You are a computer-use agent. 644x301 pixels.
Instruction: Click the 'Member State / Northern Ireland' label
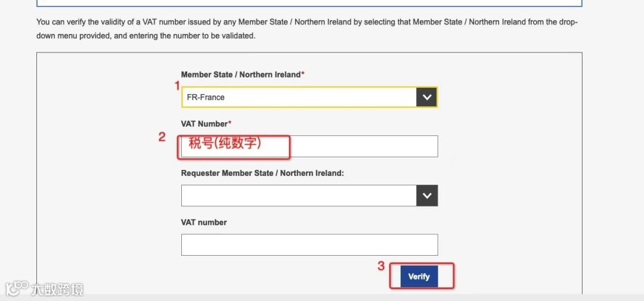pos(241,75)
